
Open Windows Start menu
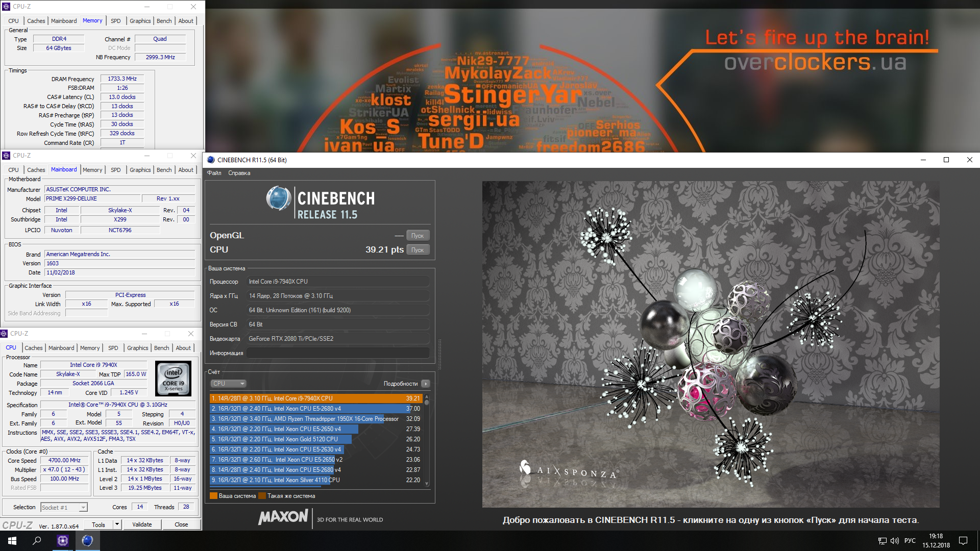point(12,541)
